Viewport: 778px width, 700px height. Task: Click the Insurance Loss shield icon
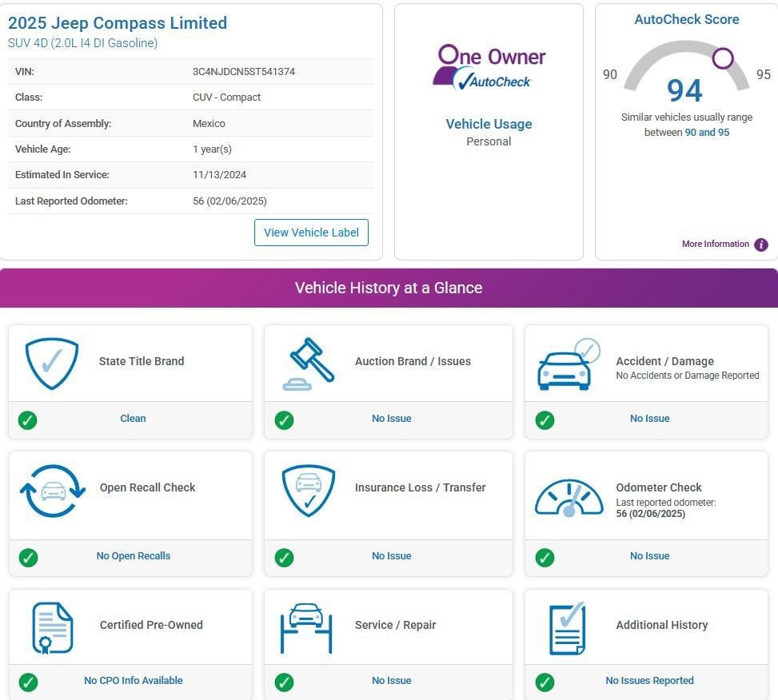[x=309, y=491]
